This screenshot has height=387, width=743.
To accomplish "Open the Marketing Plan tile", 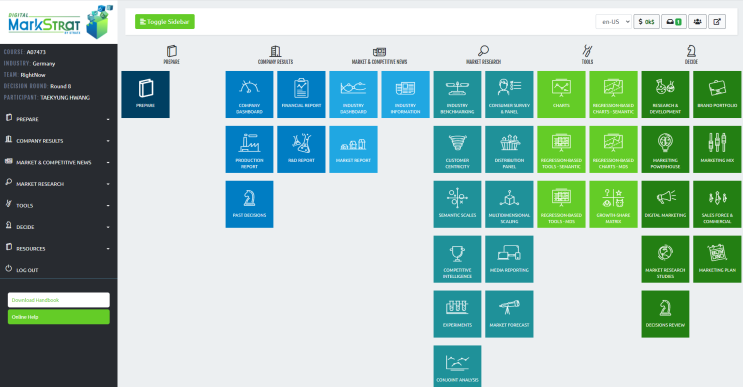I will (x=717, y=259).
